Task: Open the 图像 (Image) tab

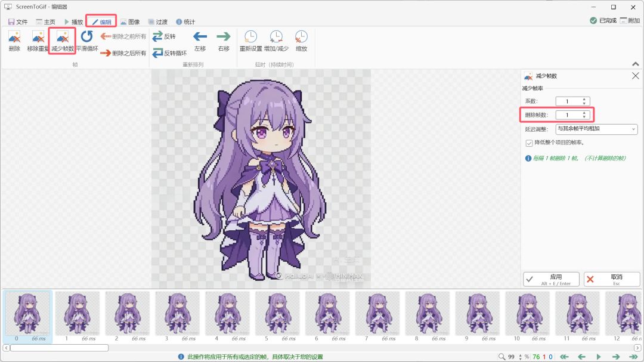Action: pos(130,22)
